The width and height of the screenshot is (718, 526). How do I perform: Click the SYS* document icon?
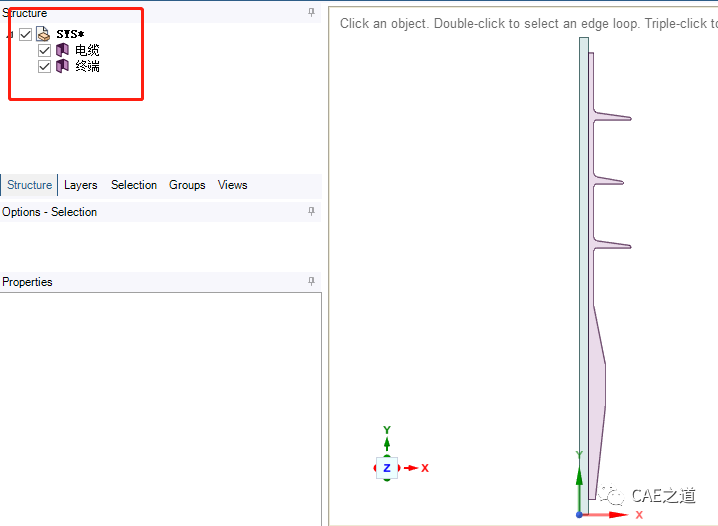pyautogui.click(x=43, y=34)
